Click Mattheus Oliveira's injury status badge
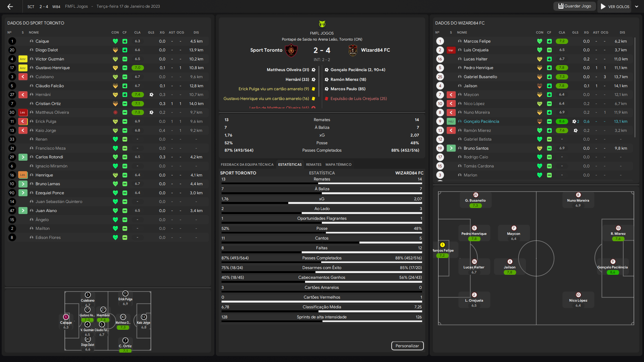This screenshot has height=362, width=644. click(x=23, y=113)
